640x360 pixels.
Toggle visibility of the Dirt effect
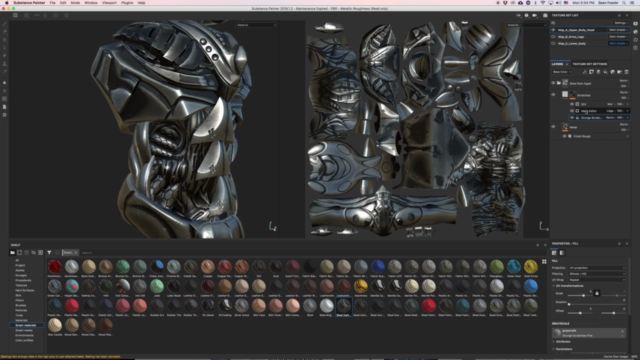(572, 104)
